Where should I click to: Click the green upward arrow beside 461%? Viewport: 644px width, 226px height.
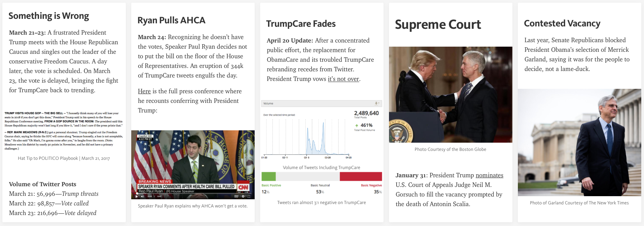coord(357,126)
